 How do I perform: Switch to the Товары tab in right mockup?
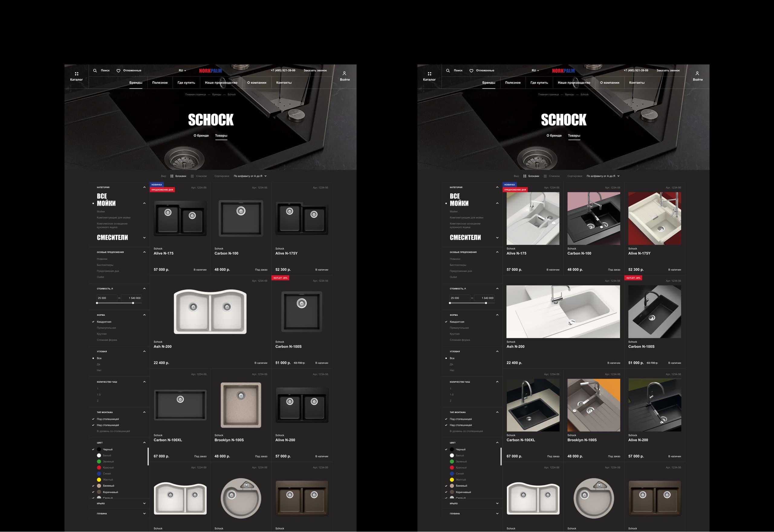coord(574,136)
